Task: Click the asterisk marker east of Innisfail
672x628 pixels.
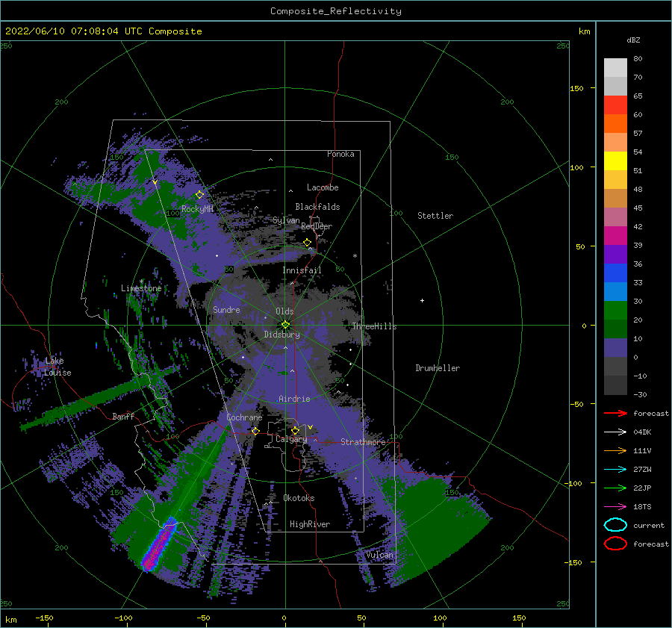Action: [355, 256]
